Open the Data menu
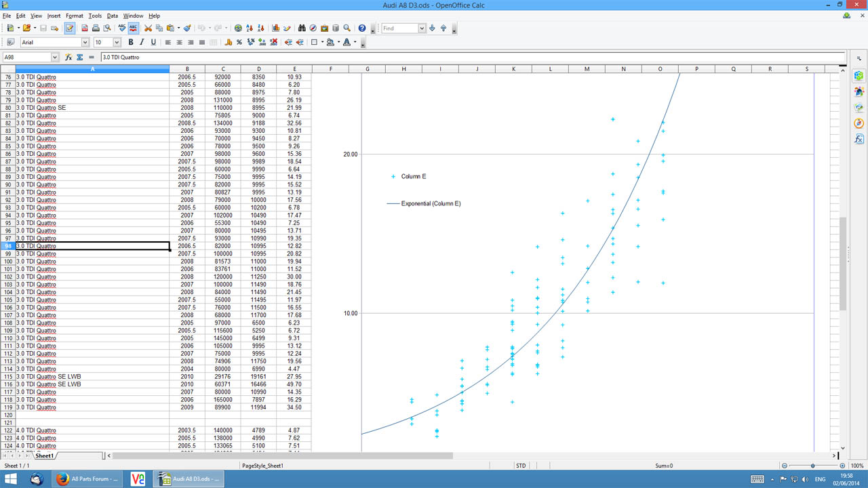Image resolution: width=868 pixels, height=488 pixels. click(113, 16)
